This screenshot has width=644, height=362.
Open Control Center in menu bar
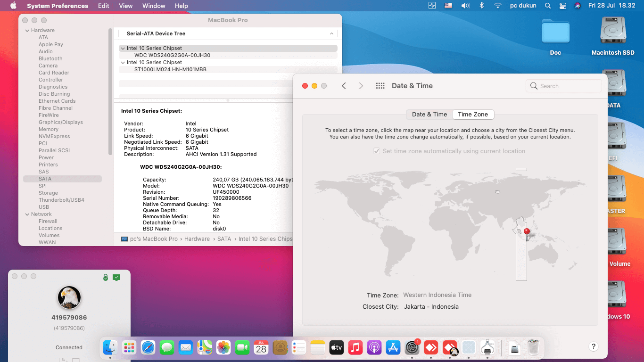[562, 6]
